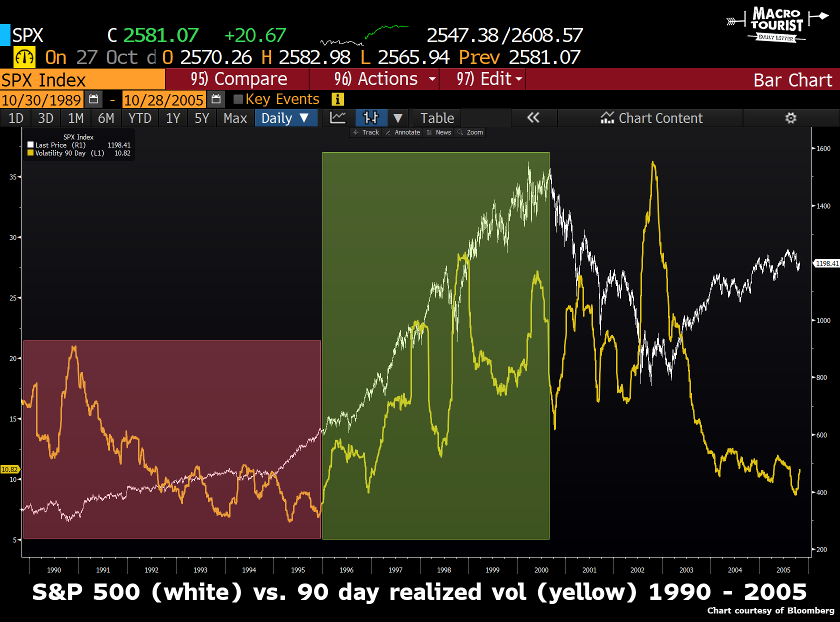Image resolution: width=840 pixels, height=622 pixels.
Task: Click the SPX Index legend title
Action: pyautogui.click(x=78, y=137)
